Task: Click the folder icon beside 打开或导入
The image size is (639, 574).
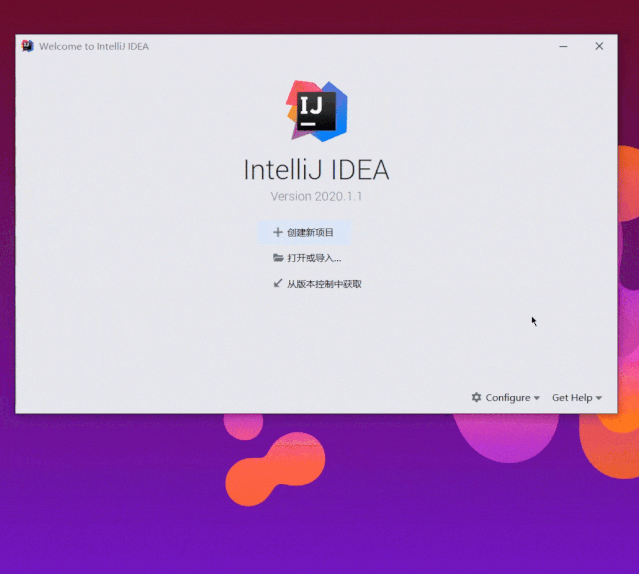Action: (x=278, y=257)
